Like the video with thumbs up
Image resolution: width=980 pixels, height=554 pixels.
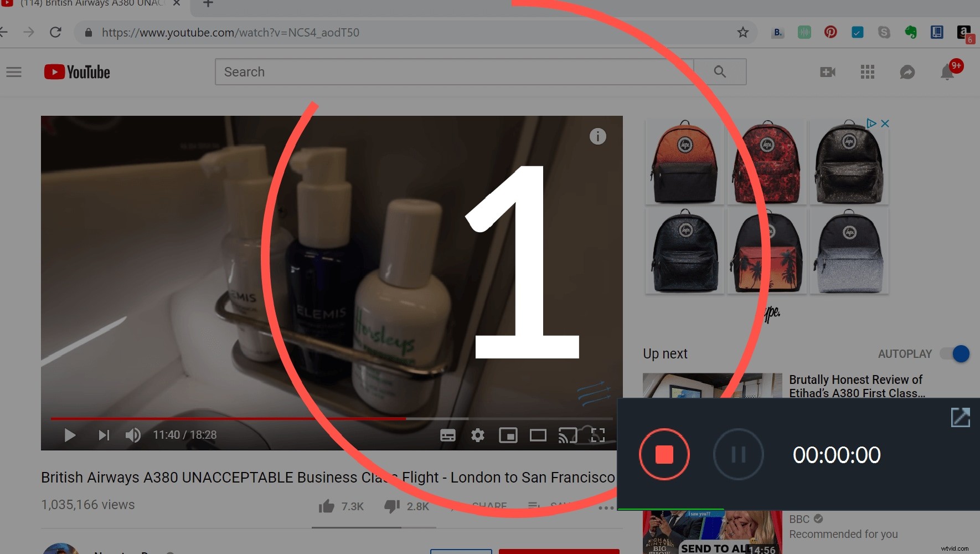click(x=328, y=505)
